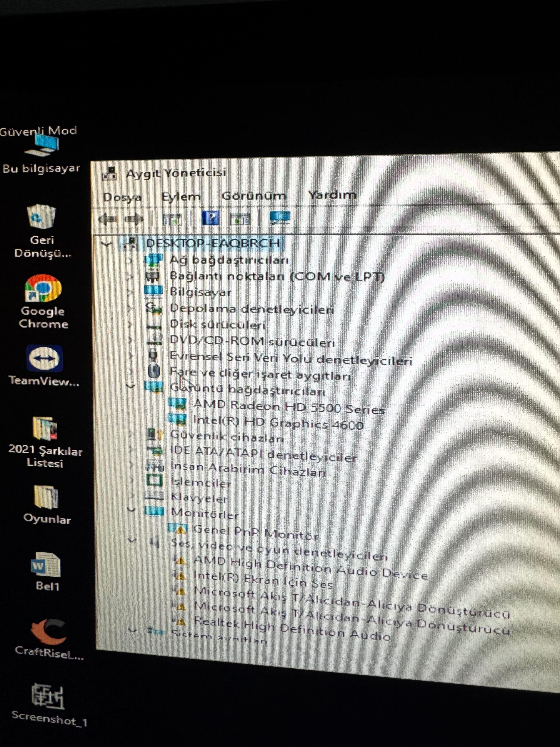560x747 pixels.
Task: Click the action pane toolbar icon after Help
Action: 240,219
